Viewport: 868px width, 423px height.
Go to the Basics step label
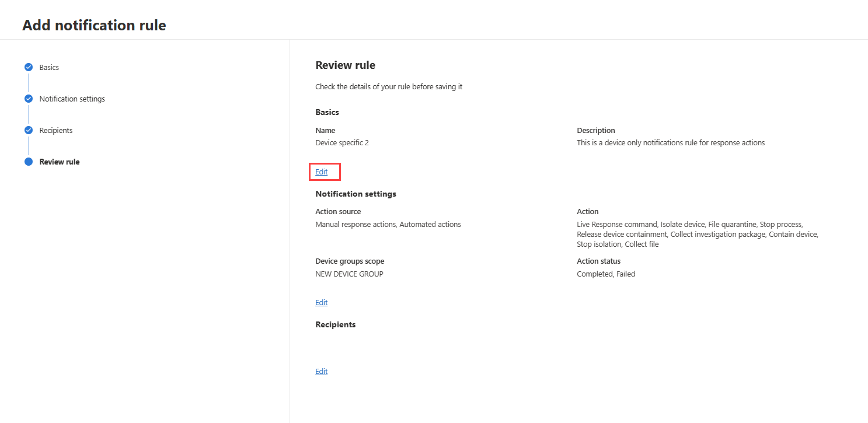[49, 67]
